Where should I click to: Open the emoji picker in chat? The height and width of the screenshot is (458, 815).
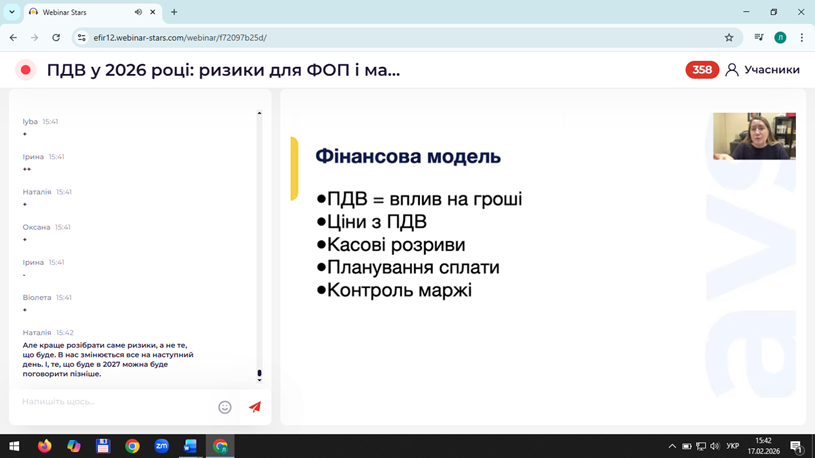coord(225,407)
